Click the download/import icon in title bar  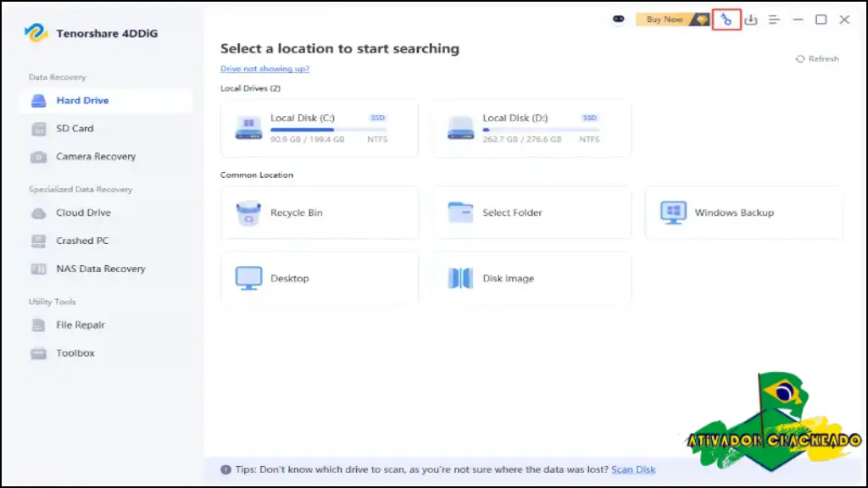coord(751,20)
